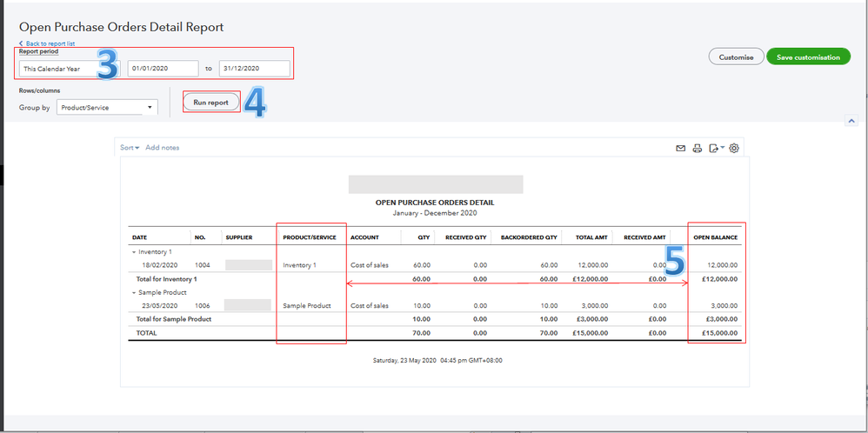
Task: Go back to report list
Action: pyautogui.click(x=47, y=43)
